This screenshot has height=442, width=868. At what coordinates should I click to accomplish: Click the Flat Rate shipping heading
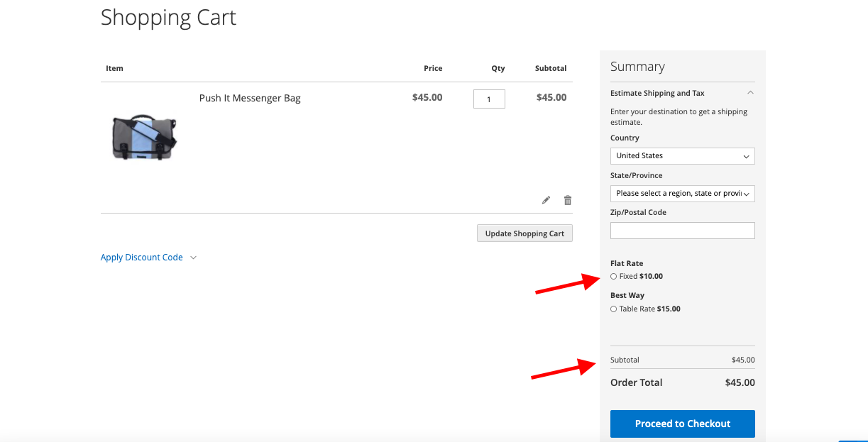[627, 263]
